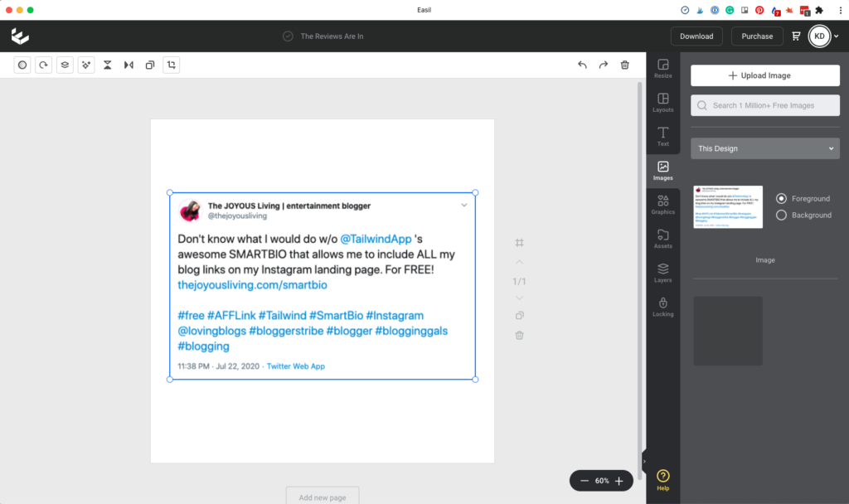Click the Download button
The height and width of the screenshot is (504, 849).
[696, 36]
